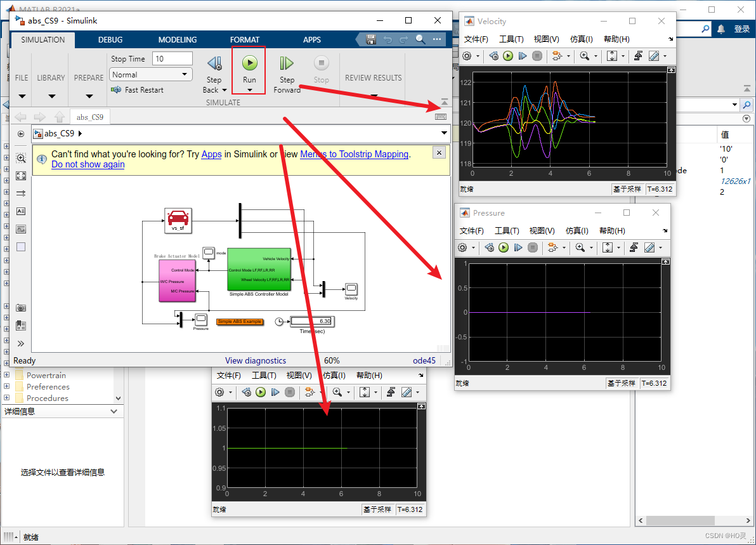756x545 pixels.
Task: Collapse the Simulink toolstrip
Action: coord(445,102)
